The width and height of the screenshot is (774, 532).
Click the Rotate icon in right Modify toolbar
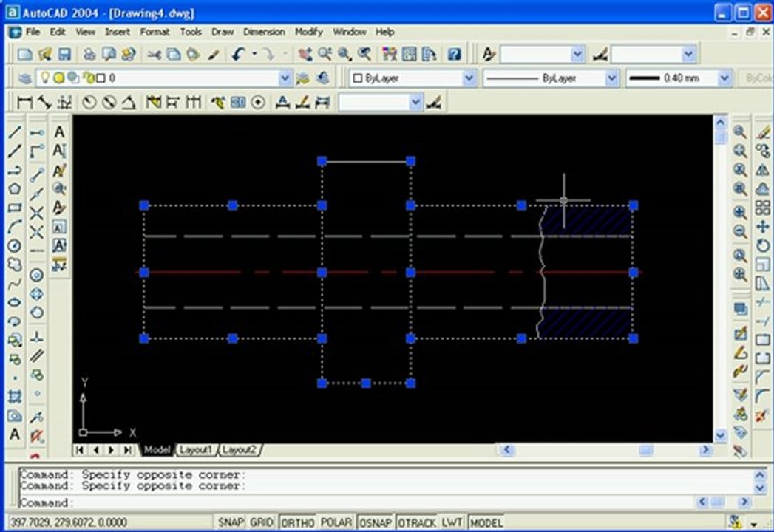click(x=763, y=245)
